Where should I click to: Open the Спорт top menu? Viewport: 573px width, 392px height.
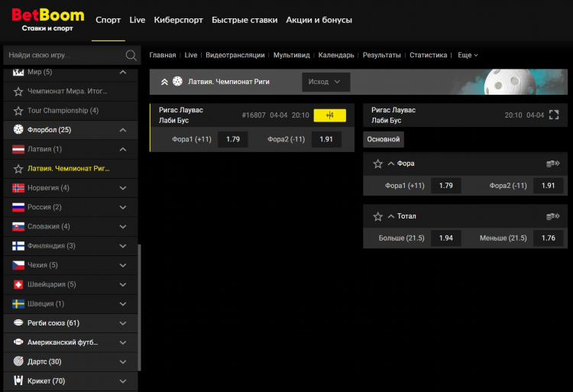108,20
